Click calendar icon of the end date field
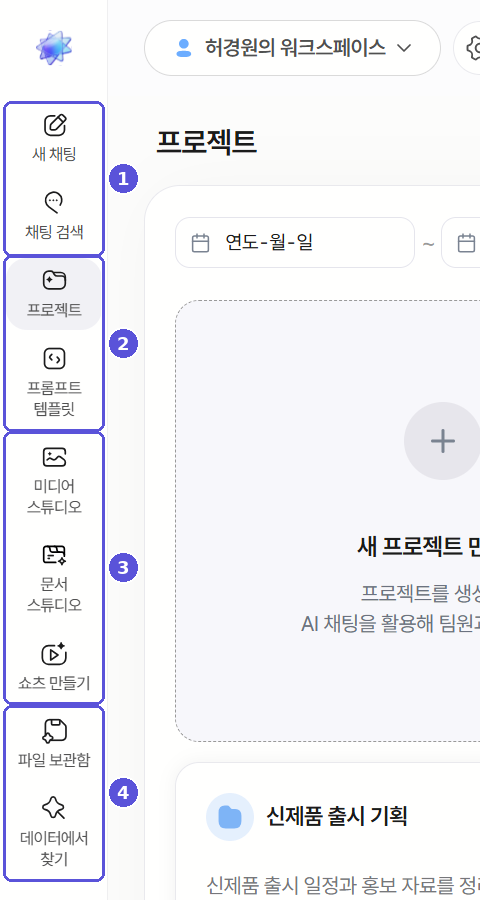 pyautogui.click(x=466, y=243)
